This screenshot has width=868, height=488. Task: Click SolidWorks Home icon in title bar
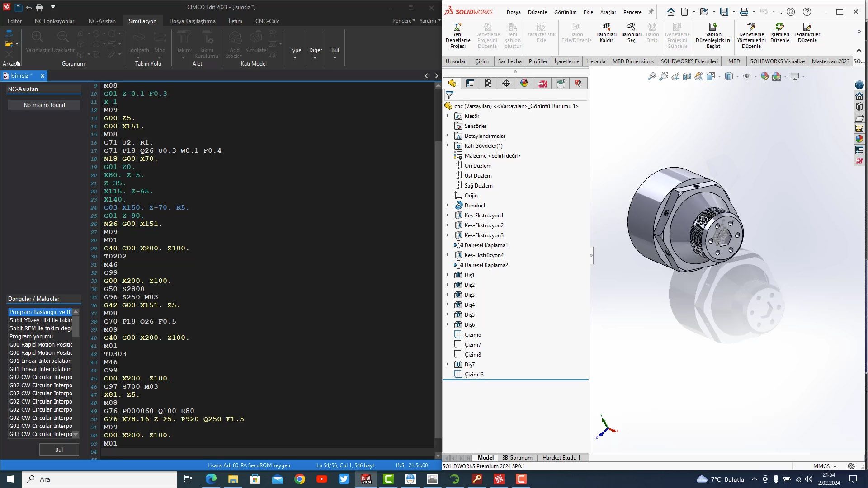pos(671,12)
